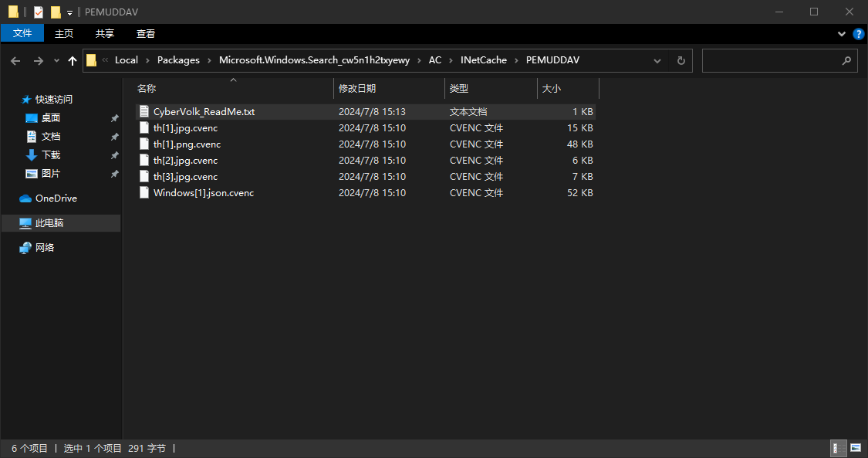Click the pin icon beside 下载

[x=115, y=155]
